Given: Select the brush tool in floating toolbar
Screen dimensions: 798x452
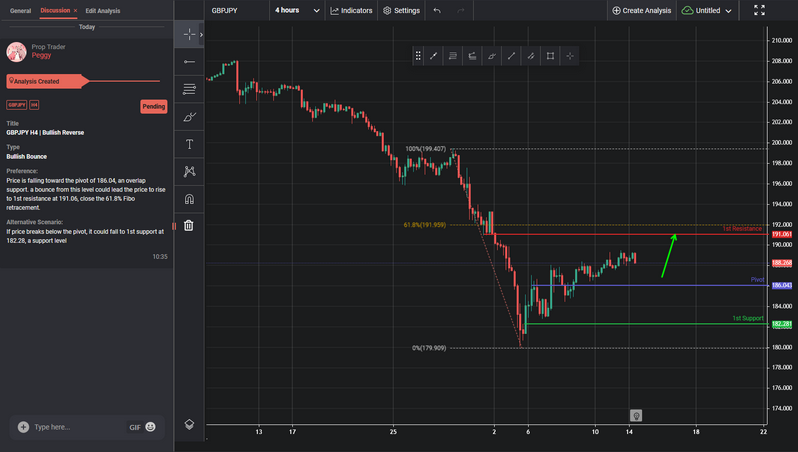Looking at the screenshot, I should click(x=492, y=56).
